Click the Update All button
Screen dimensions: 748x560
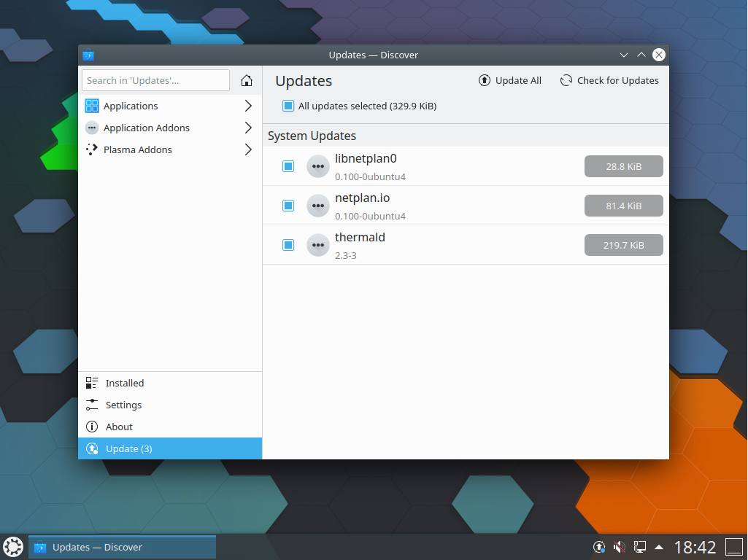pyautogui.click(x=510, y=80)
